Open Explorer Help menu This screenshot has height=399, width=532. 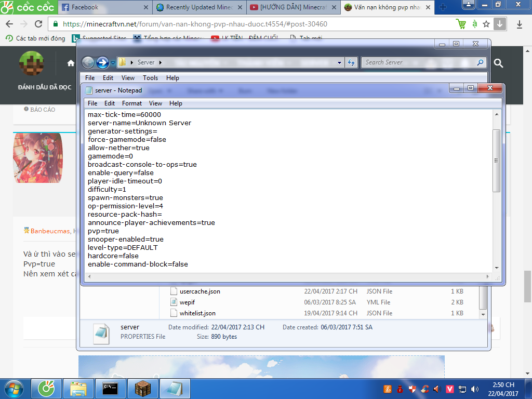(172, 78)
